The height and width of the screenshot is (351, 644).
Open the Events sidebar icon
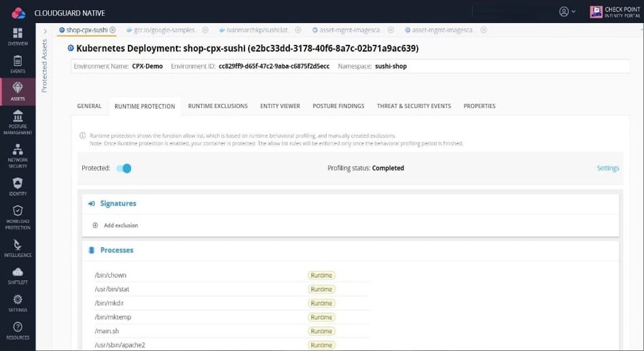point(18,64)
